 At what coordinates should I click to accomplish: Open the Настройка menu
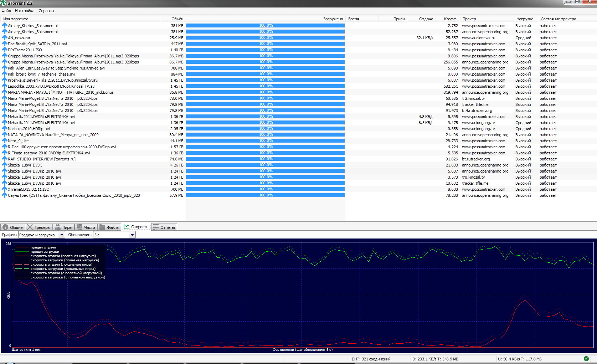25,11
